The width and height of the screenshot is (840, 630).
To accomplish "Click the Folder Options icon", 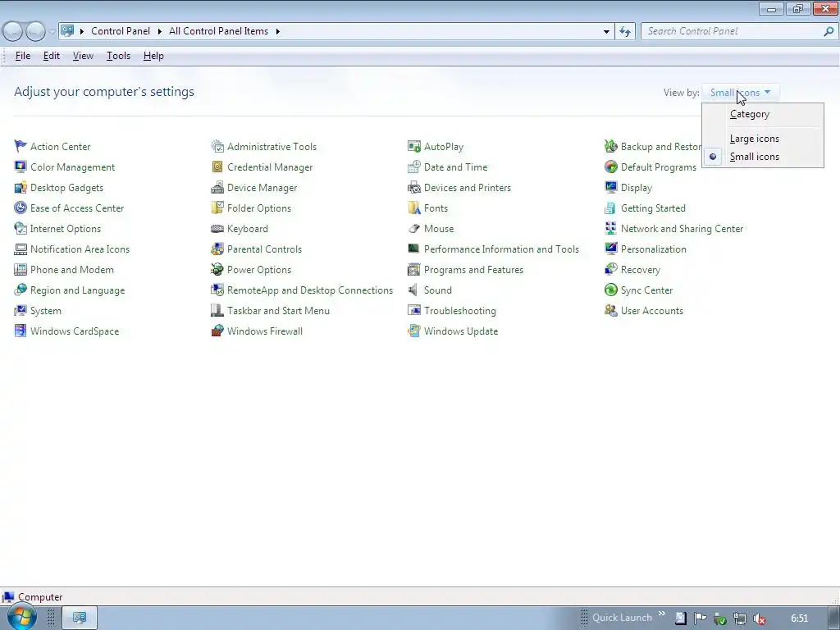I will 217,208.
